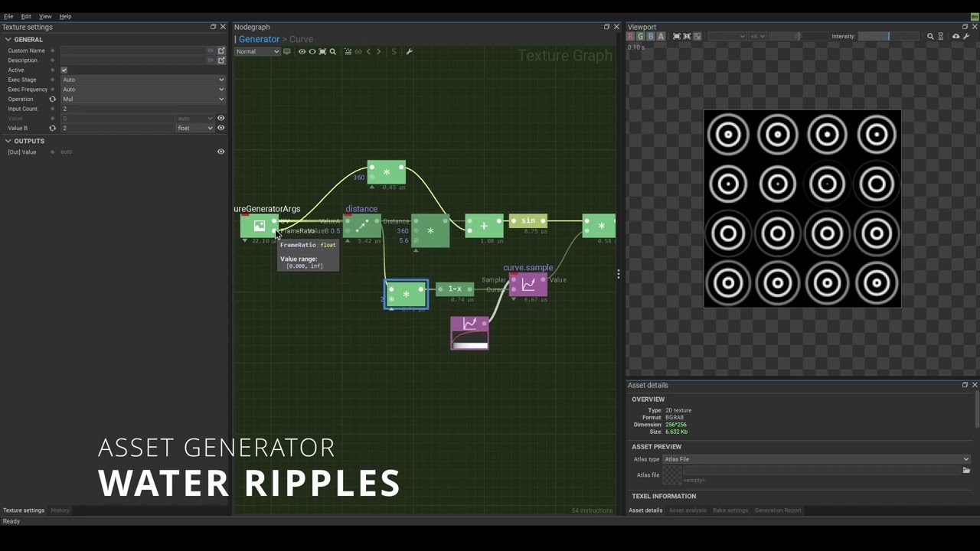Click the link icon in Nodegraph toolbar

358,52
